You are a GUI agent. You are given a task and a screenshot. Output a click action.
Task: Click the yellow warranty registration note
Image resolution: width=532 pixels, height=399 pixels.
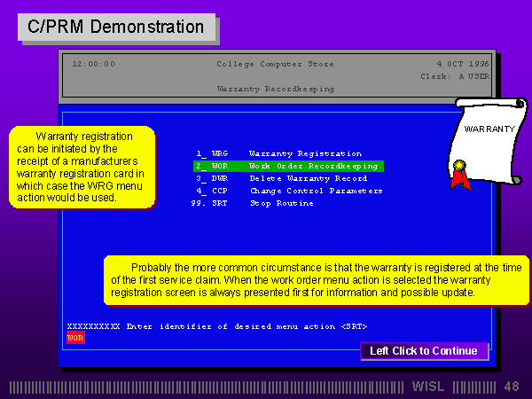(x=82, y=168)
